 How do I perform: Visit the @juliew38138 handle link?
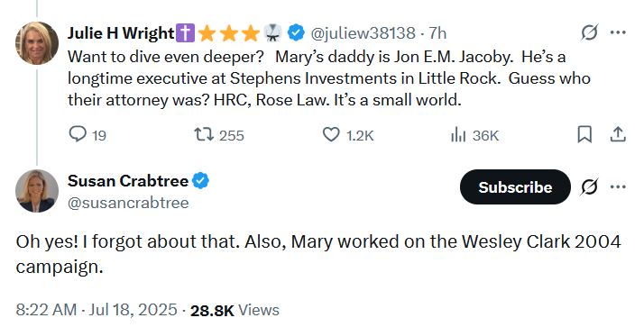363,32
